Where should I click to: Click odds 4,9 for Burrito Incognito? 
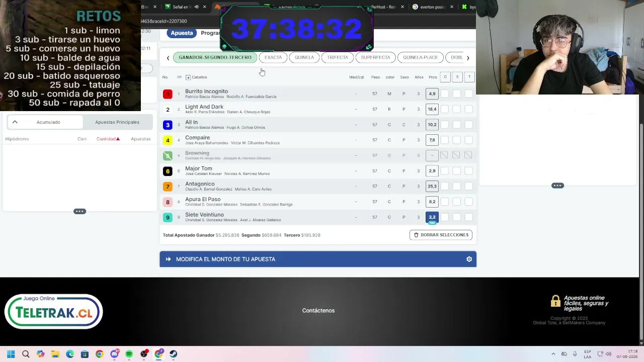432,94
